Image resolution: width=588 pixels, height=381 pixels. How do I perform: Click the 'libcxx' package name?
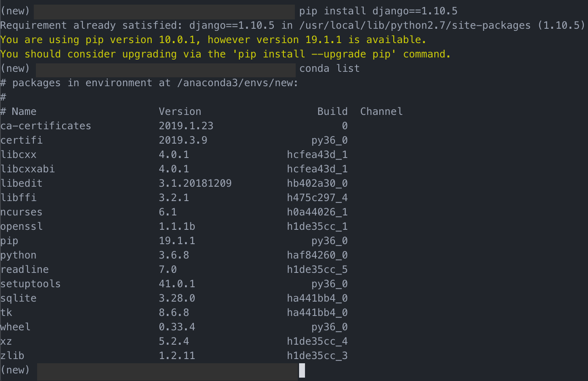click(x=19, y=155)
